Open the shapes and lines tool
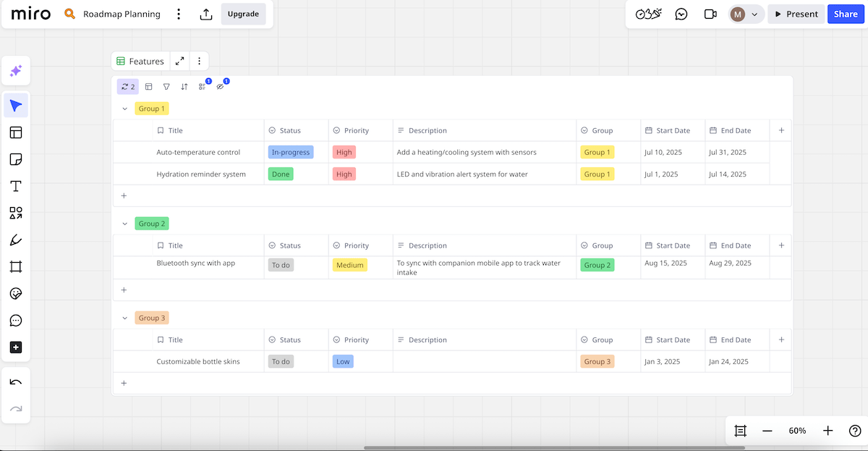The image size is (868, 451). [x=16, y=213]
